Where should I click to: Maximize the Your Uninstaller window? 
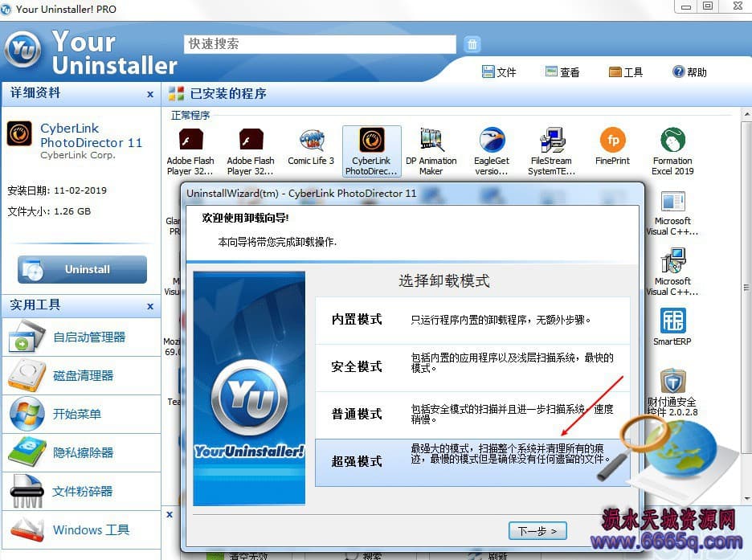[708, 6]
